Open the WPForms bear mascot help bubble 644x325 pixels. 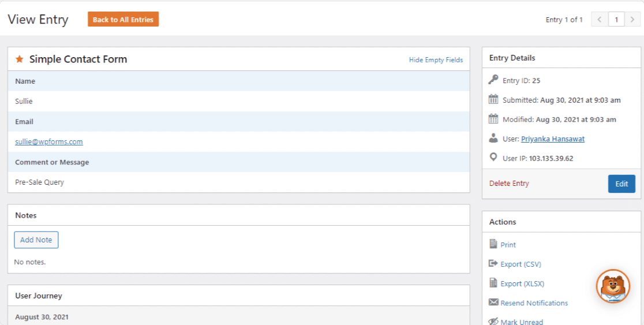tap(613, 286)
